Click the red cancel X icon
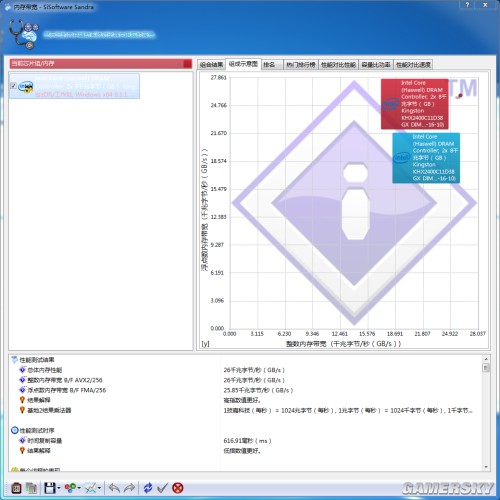 click(178, 488)
